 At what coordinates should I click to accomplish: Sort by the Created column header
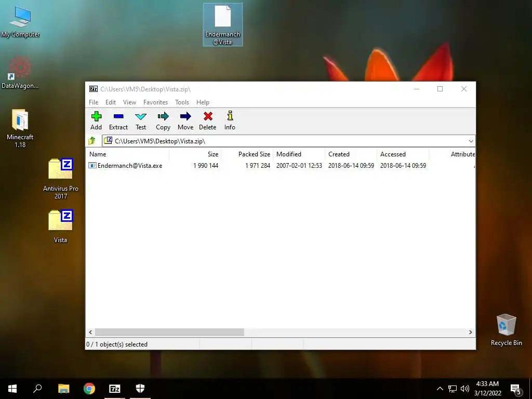click(351, 154)
